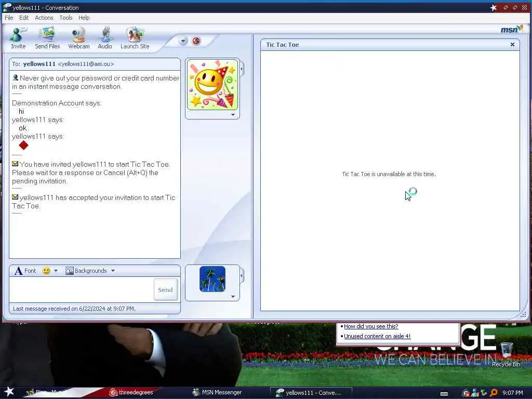Open the Help menu
Viewport: 532px width, 399px height.
pyautogui.click(x=84, y=18)
